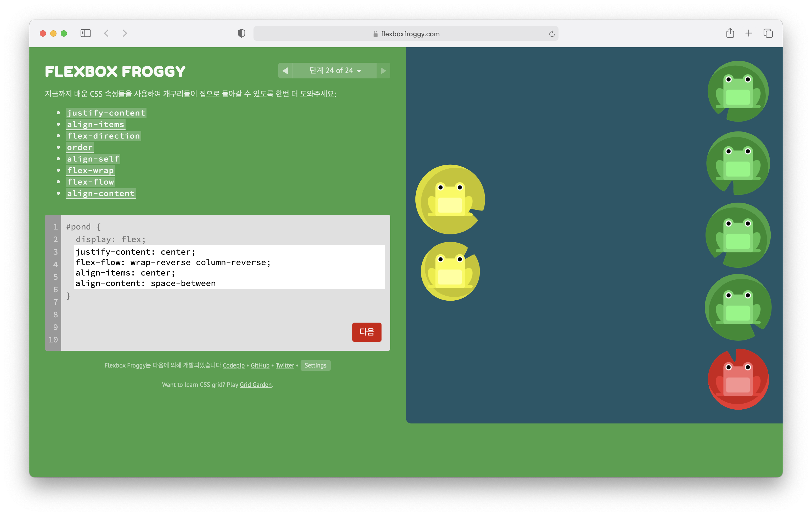The width and height of the screenshot is (812, 516).
Task: Toggle the Safari sidebar icon
Action: [x=85, y=33]
